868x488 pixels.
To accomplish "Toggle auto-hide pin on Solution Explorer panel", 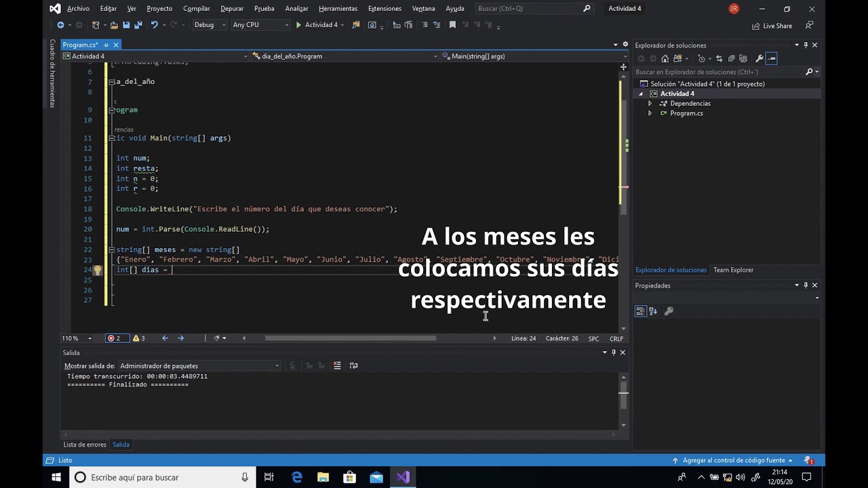I will pos(806,45).
